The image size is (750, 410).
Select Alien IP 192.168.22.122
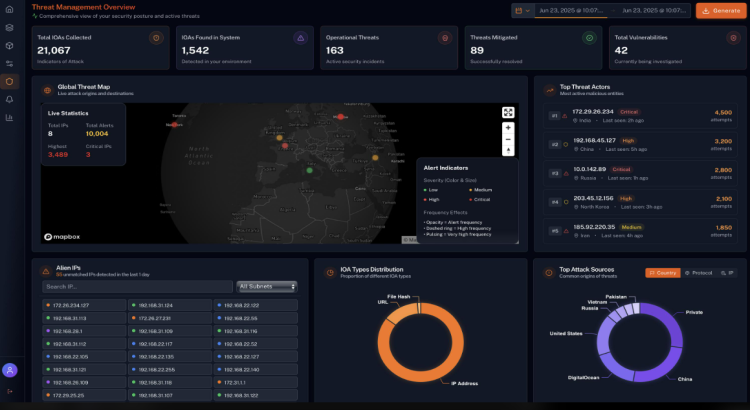(255, 305)
